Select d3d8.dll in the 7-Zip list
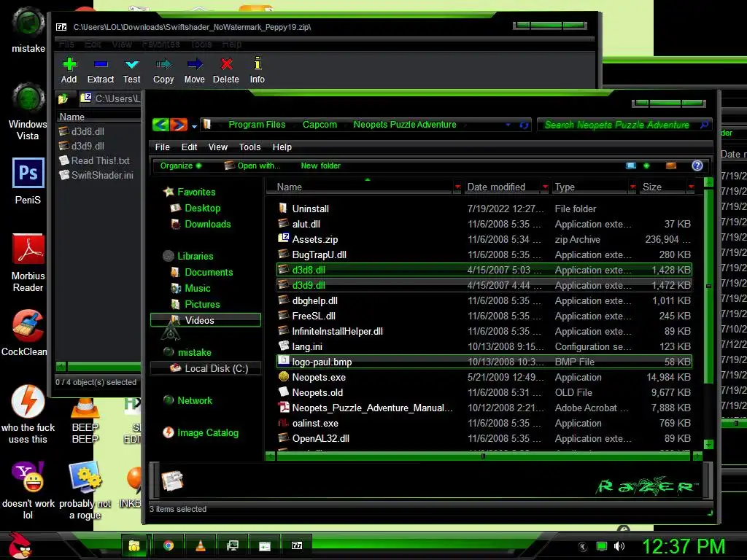Image resolution: width=747 pixels, height=560 pixels. pyautogui.click(x=82, y=131)
